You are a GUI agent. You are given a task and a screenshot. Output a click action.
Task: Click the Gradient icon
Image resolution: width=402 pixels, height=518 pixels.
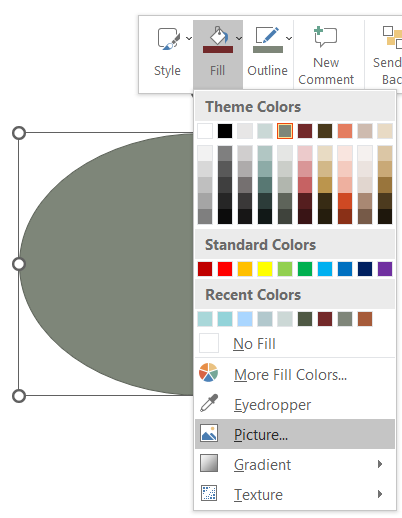pos(209,463)
